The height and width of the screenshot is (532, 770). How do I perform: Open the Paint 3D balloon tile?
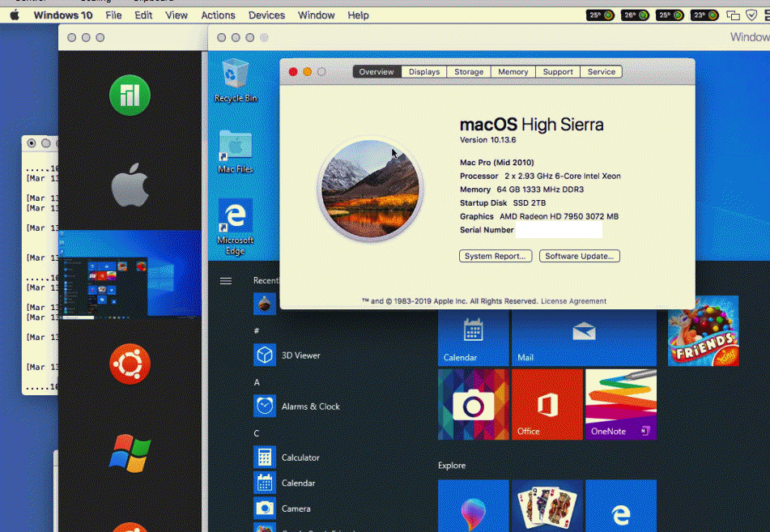(x=474, y=506)
